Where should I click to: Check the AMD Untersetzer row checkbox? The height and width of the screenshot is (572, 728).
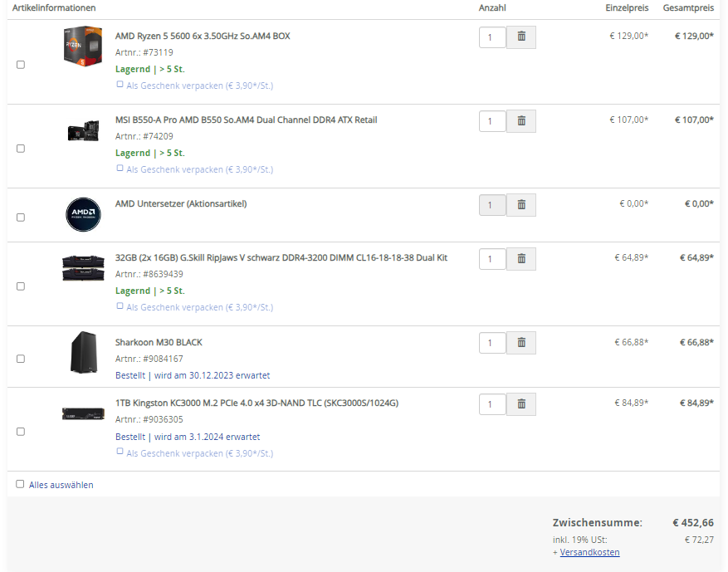(x=21, y=218)
